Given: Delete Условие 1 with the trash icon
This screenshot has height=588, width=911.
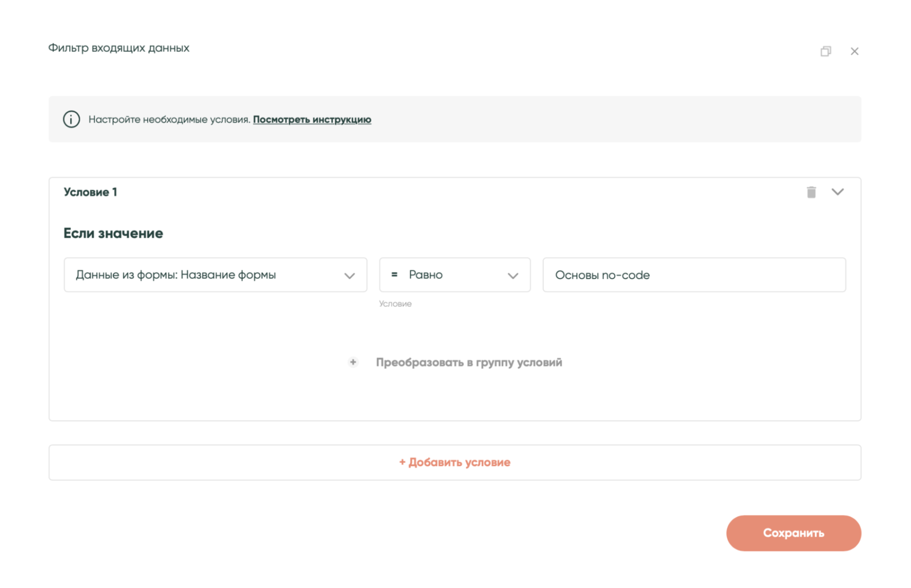Looking at the screenshot, I should pos(811,192).
